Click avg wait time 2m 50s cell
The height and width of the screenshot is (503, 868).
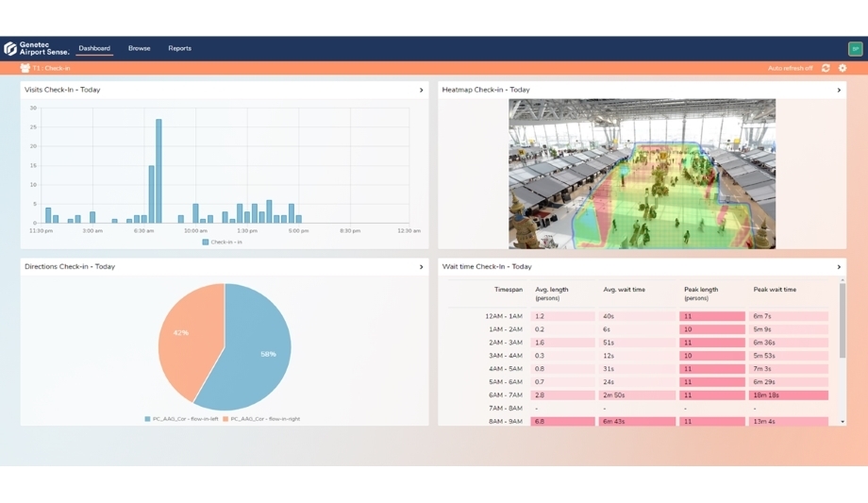637,395
